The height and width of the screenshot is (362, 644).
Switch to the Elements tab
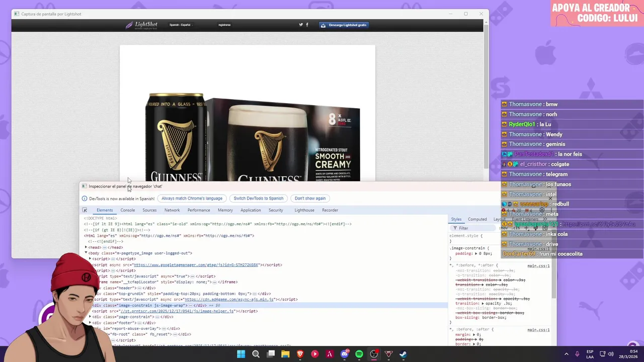105,210
